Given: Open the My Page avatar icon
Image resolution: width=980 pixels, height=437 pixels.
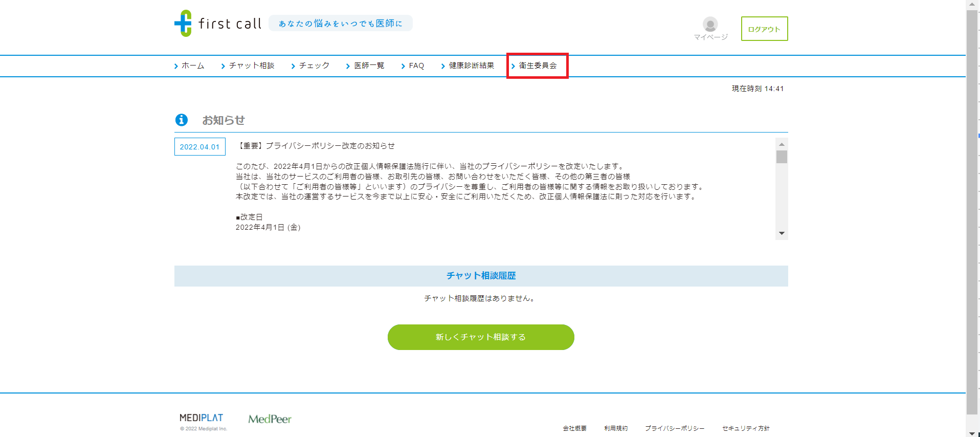Looking at the screenshot, I should click(x=710, y=25).
